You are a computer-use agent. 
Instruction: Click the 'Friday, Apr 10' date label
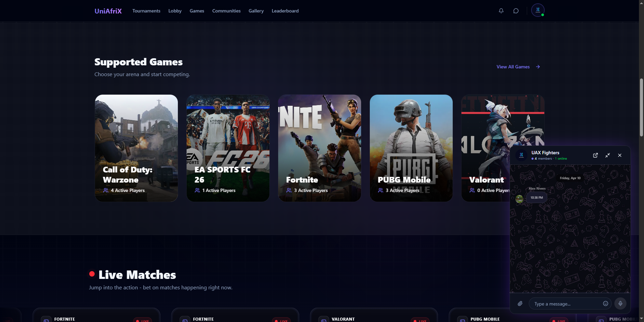[570, 178]
